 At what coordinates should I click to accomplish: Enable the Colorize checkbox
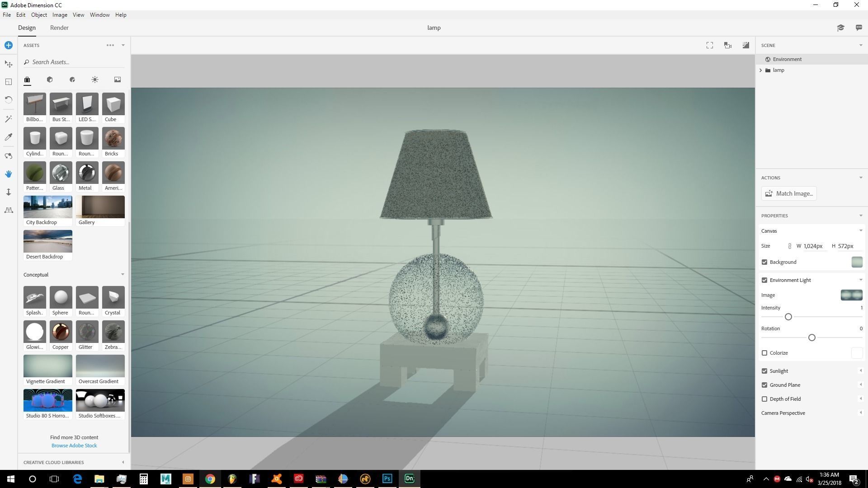(x=764, y=353)
